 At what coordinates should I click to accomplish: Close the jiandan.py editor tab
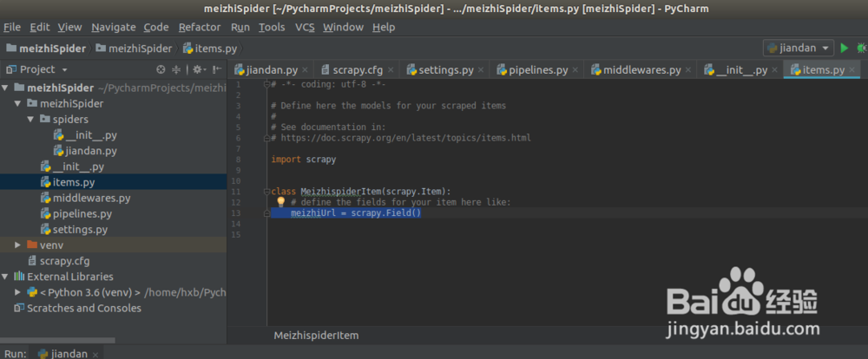305,70
